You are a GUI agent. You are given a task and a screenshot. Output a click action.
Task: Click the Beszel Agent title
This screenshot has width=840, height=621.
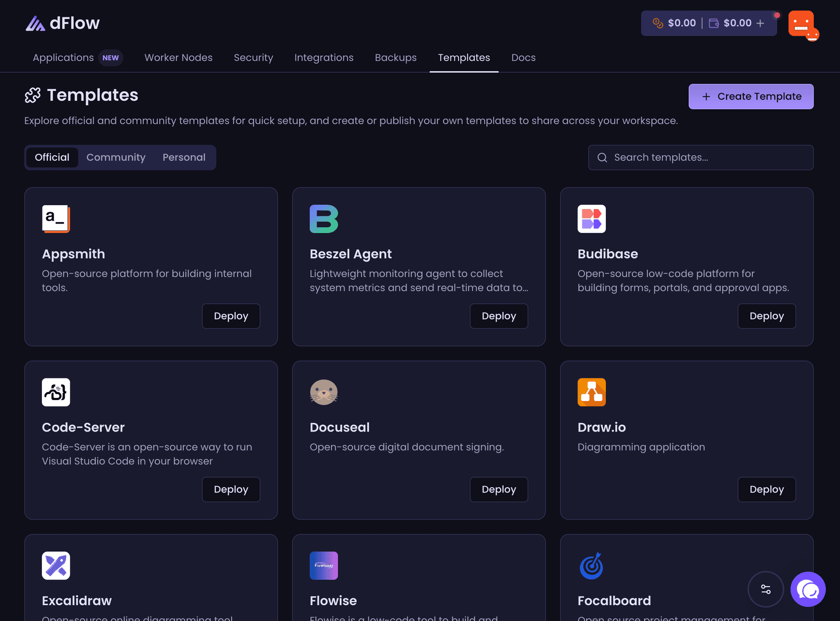pyautogui.click(x=351, y=254)
